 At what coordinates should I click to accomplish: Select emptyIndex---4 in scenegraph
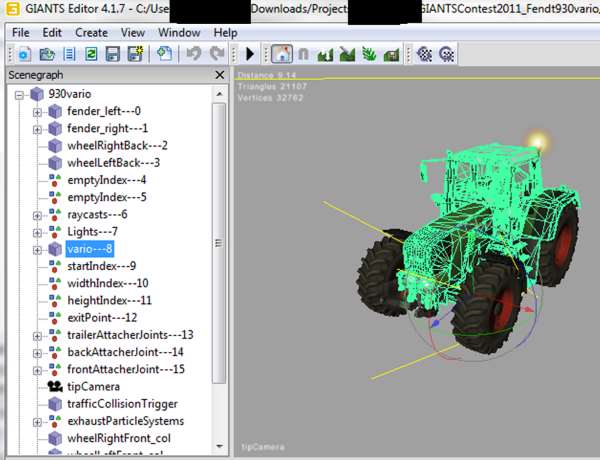(106, 180)
